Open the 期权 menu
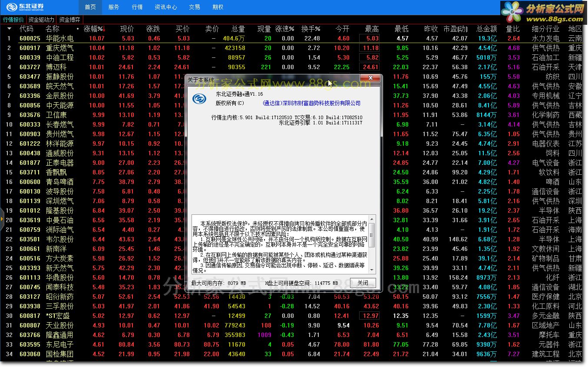Screen dimensions: 588x367 tap(218, 7)
